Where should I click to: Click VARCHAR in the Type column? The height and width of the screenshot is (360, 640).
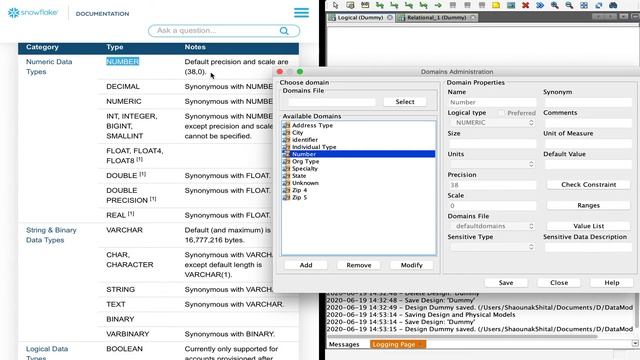click(x=124, y=230)
